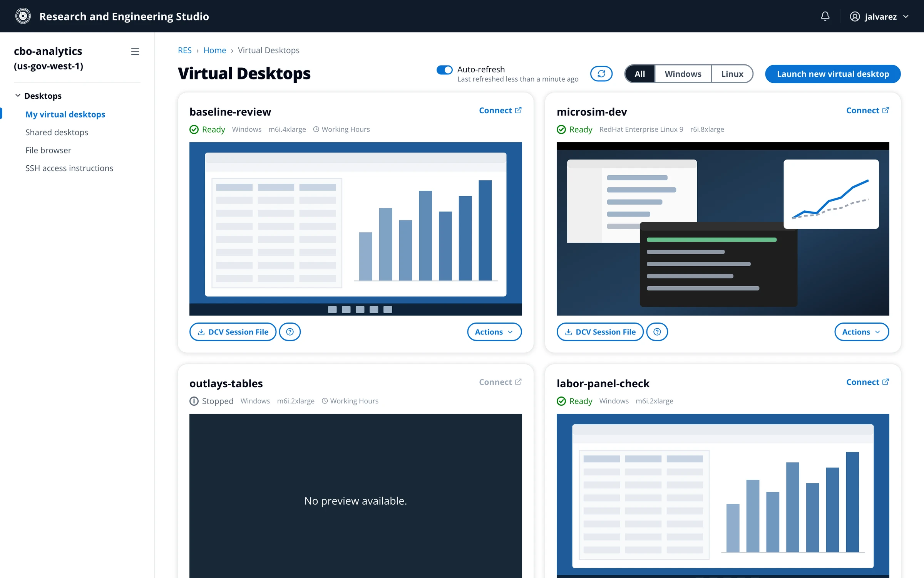Connect to the labor-panel-check desktop
Viewport: 924px width, 578px height.
(867, 382)
